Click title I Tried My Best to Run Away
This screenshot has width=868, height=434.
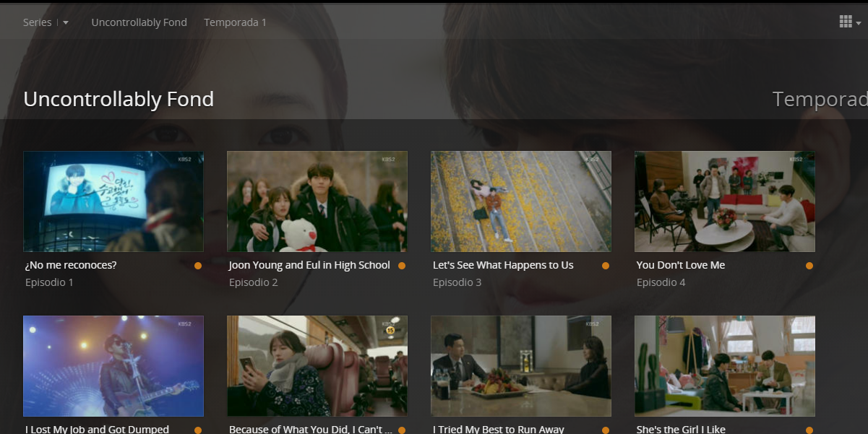pyautogui.click(x=499, y=429)
